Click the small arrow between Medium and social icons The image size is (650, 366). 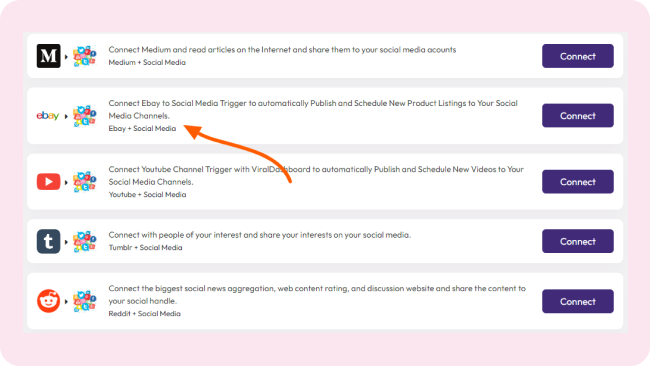[x=66, y=56]
